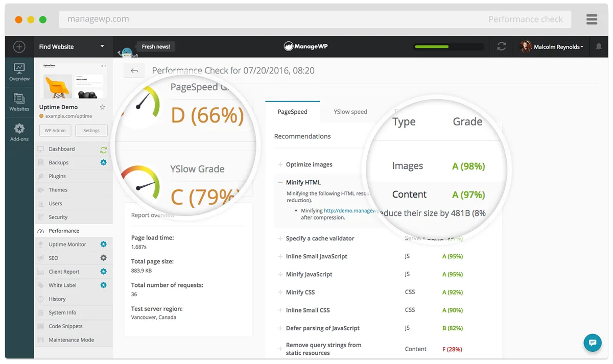Click the 883.9 KB total page size value
Image resolution: width=613 pixels, height=364 pixels.
click(142, 271)
